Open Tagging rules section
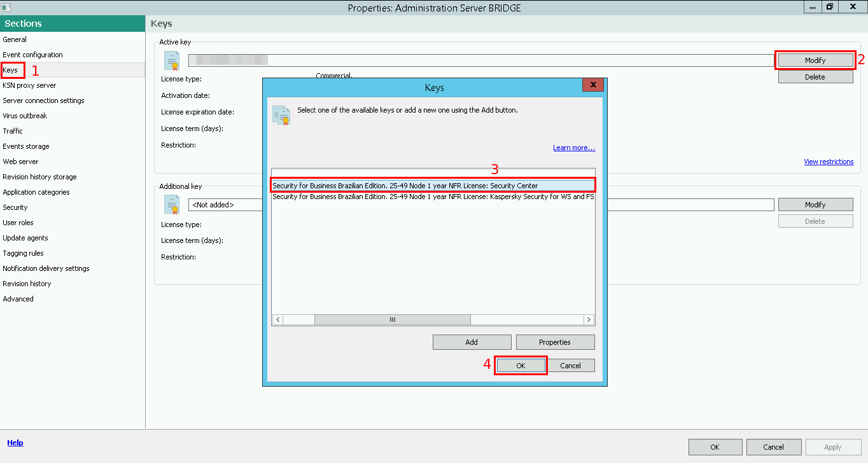 tap(23, 253)
